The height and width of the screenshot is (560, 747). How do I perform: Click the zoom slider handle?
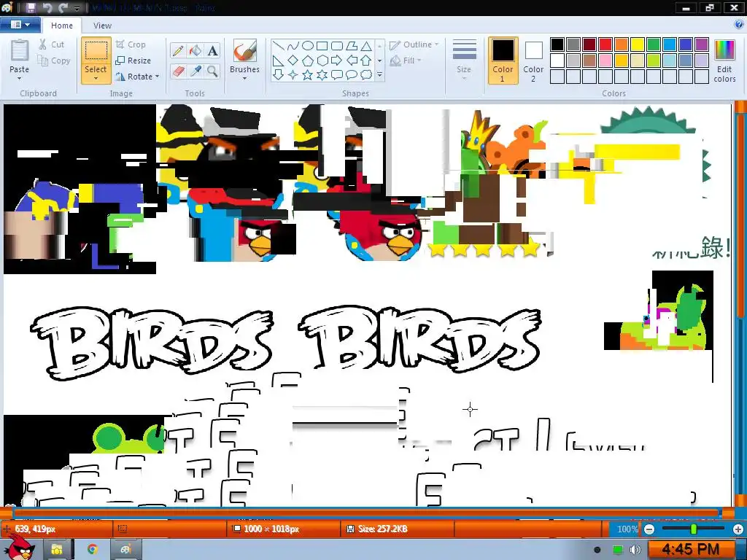(x=694, y=529)
